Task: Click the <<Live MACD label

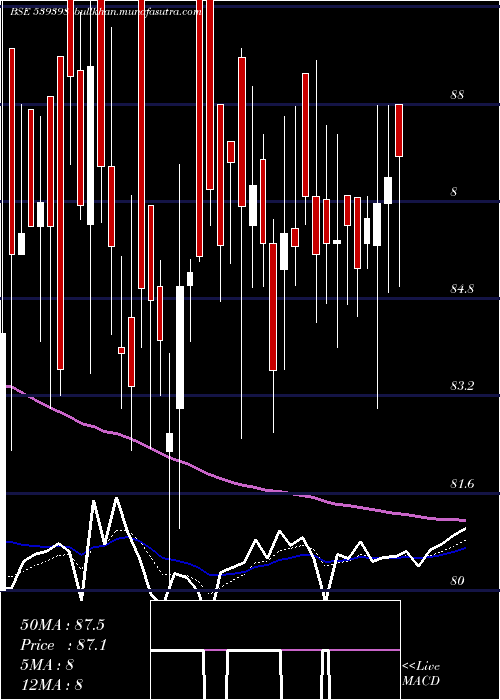Action: [421, 673]
